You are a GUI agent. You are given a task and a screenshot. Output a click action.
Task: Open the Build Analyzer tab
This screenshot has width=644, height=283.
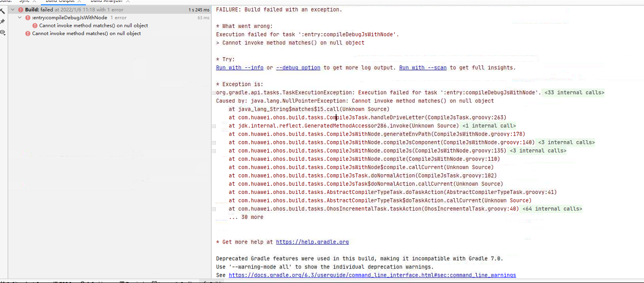pyautogui.click(x=108, y=1)
